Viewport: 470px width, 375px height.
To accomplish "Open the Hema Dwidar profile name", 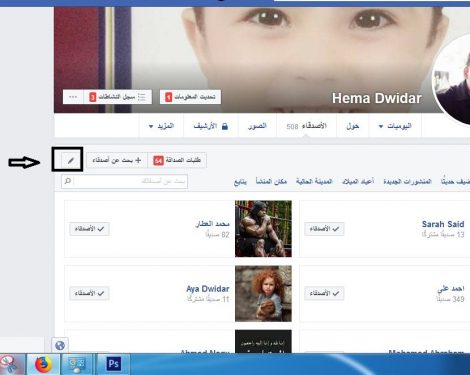I will point(377,98).
